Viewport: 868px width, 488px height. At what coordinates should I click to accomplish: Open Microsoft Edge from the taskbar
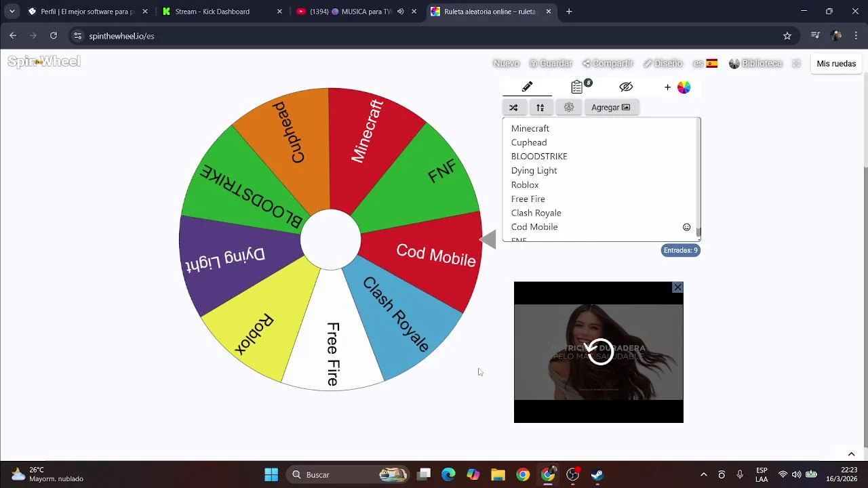coord(448,474)
